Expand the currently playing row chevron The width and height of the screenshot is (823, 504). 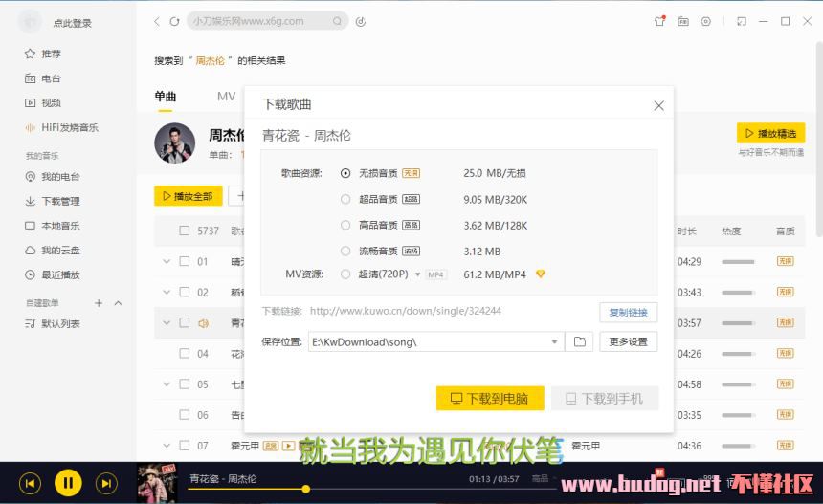tap(167, 323)
